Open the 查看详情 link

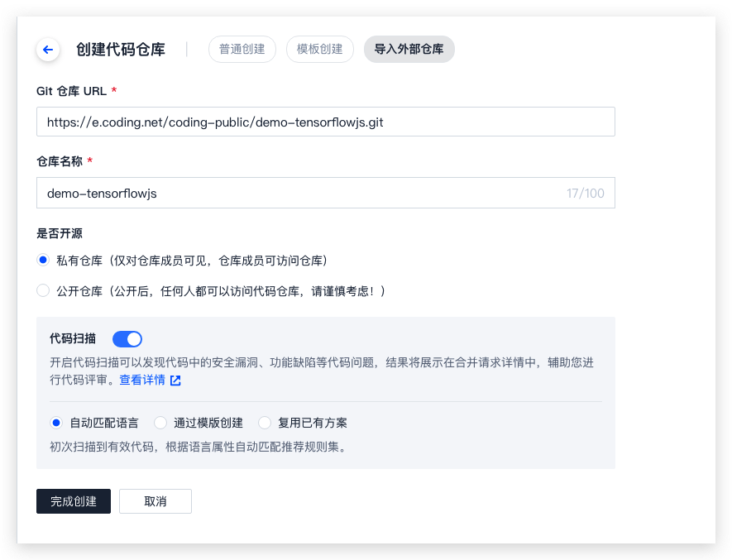coord(142,381)
